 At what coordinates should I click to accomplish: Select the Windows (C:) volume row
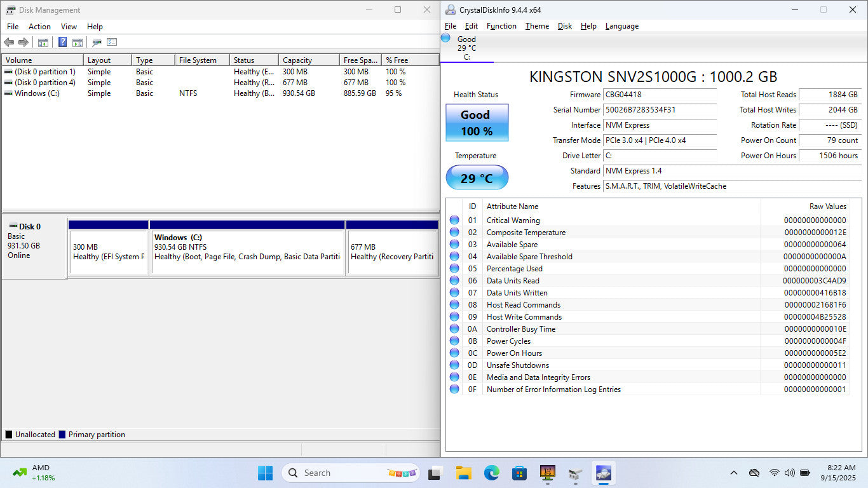click(x=37, y=93)
